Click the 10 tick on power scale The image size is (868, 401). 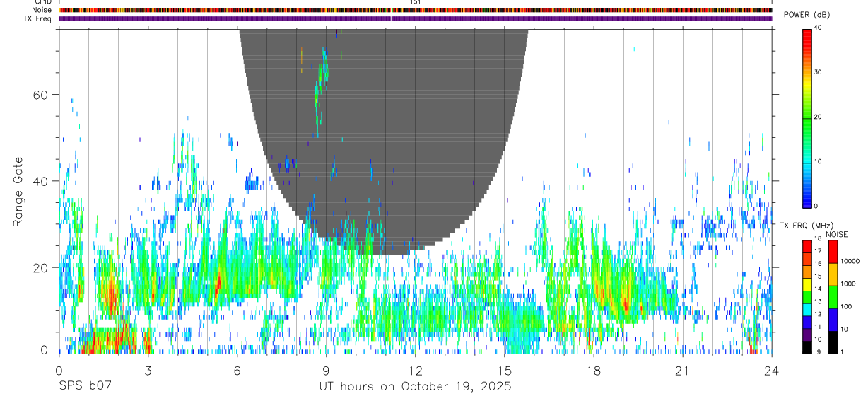819,161
